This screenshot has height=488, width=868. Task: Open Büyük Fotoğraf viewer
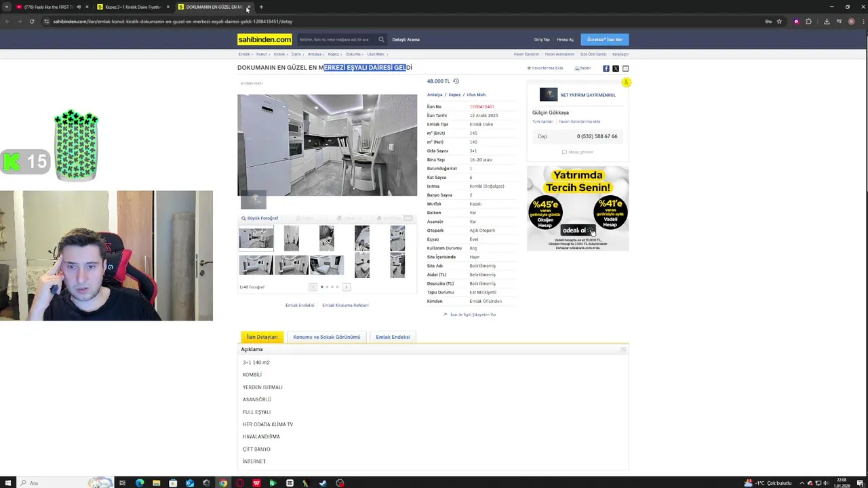point(260,218)
